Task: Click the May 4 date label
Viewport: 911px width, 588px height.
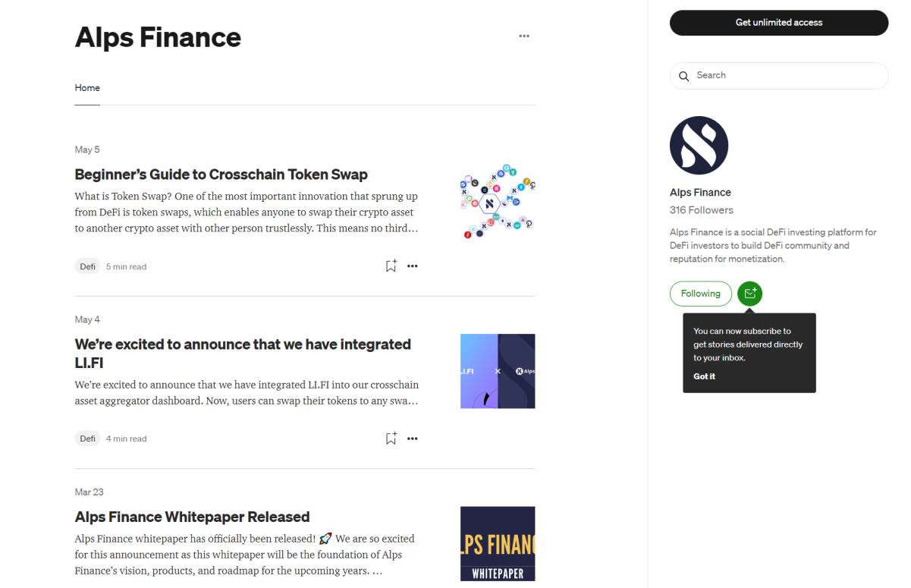Action: [x=87, y=319]
